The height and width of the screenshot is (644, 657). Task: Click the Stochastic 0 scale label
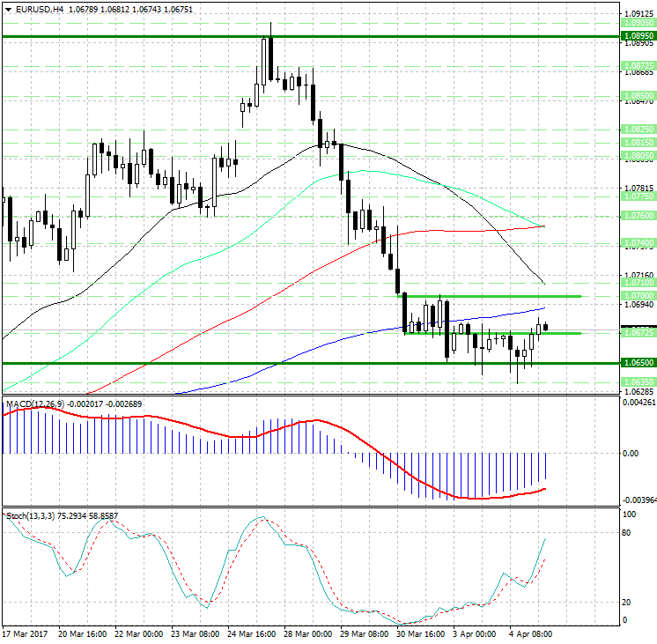click(x=625, y=620)
